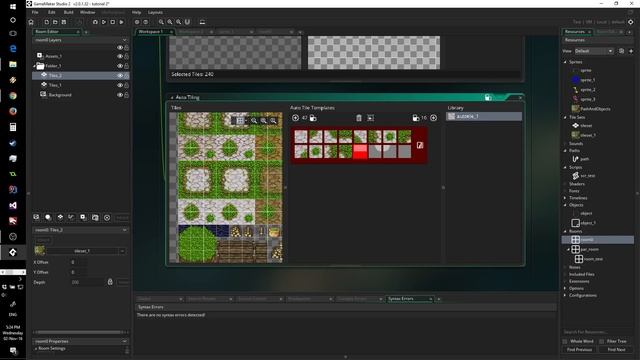Open the View Default dropdown
This screenshot has width=640, height=360.
(594, 51)
